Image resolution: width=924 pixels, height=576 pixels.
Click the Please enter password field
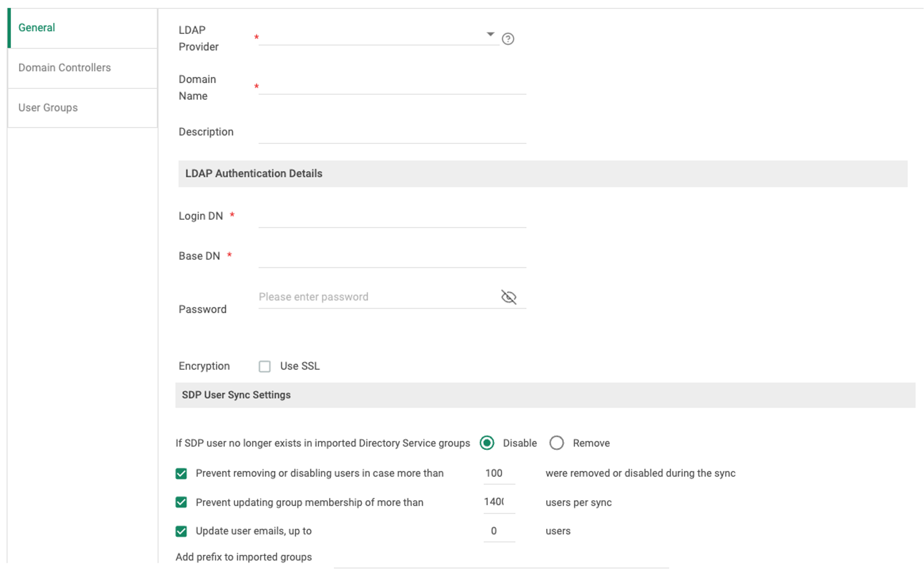[377, 297]
